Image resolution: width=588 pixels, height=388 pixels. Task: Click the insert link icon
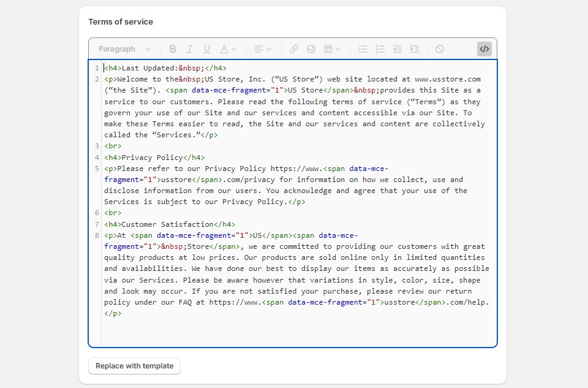[293, 49]
